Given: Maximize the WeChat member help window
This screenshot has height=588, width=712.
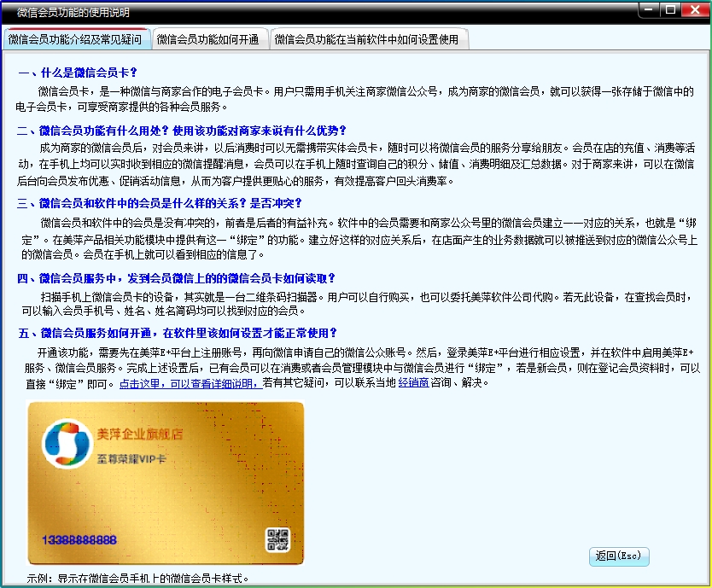Looking at the screenshot, I should click(x=670, y=9).
